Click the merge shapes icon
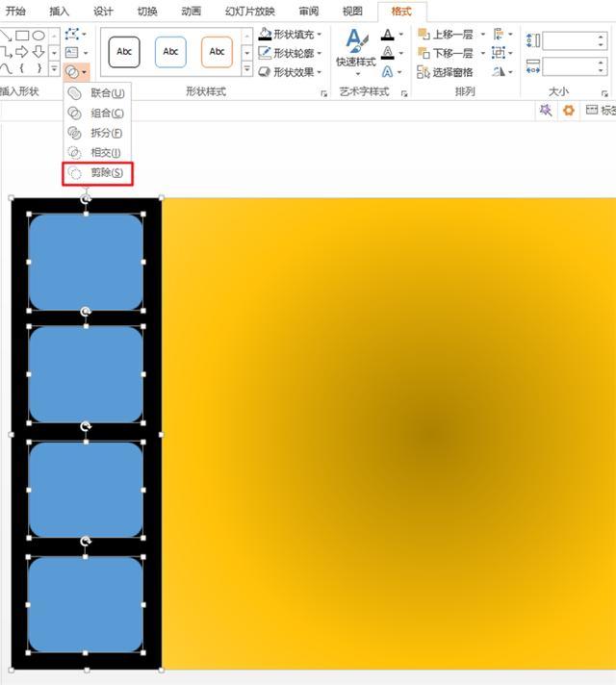The width and height of the screenshot is (616, 685). [x=72, y=71]
